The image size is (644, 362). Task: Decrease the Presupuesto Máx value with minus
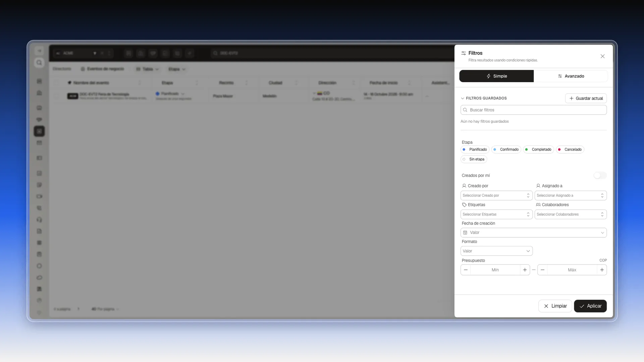point(542,270)
